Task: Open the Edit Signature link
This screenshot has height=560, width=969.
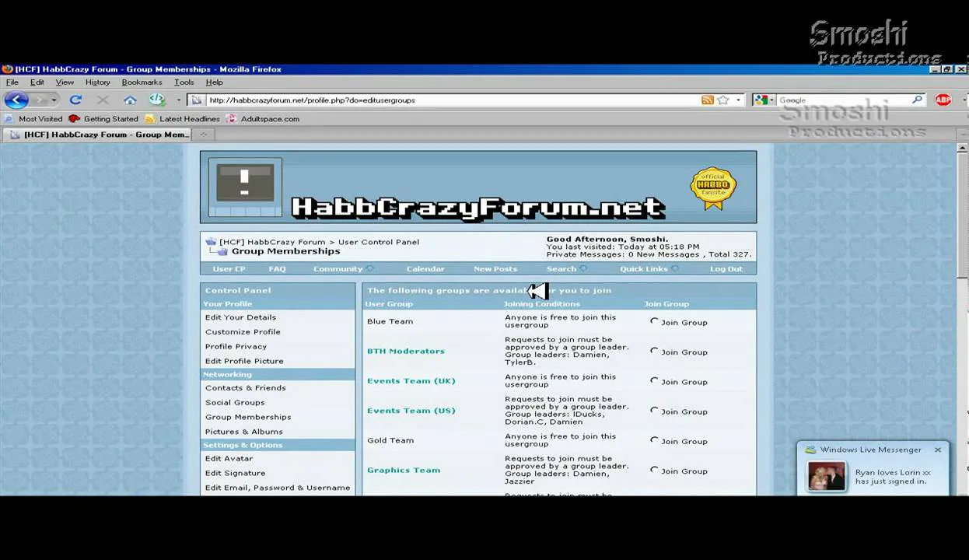Action: tap(235, 473)
